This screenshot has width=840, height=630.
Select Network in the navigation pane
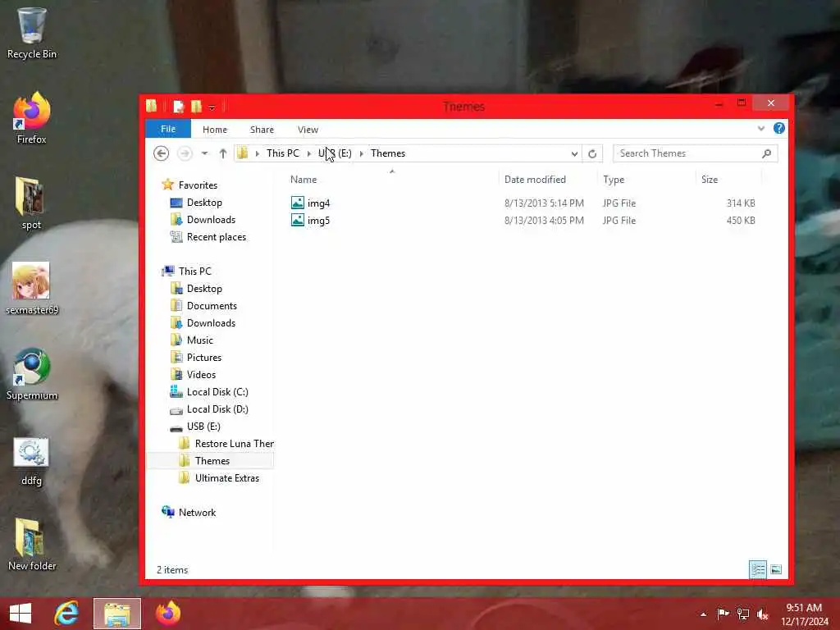pyautogui.click(x=197, y=512)
